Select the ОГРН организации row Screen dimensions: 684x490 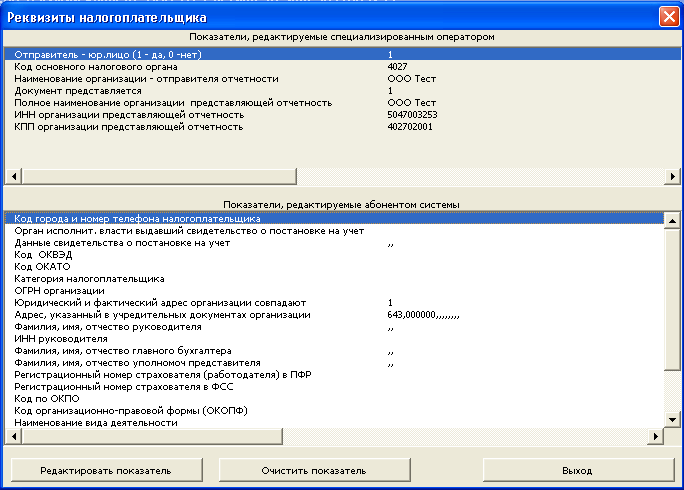tap(335, 291)
